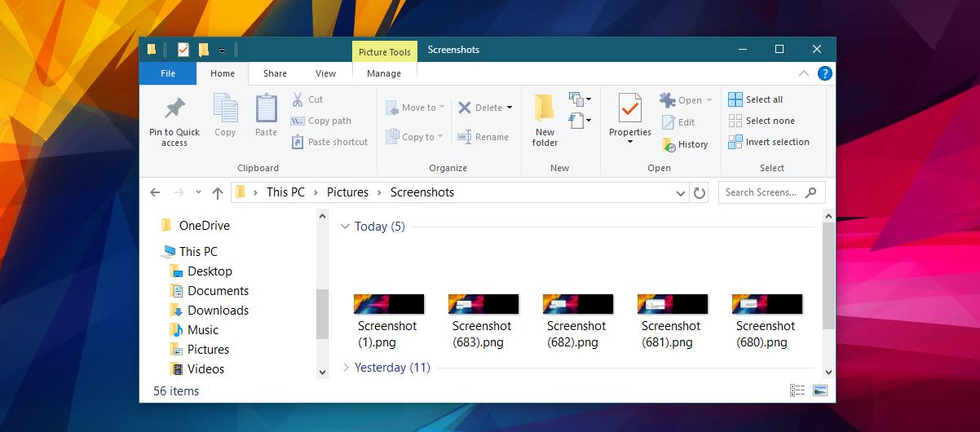Click the navigation pane scroll down arrow
The height and width of the screenshot is (432, 980).
tap(322, 372)
